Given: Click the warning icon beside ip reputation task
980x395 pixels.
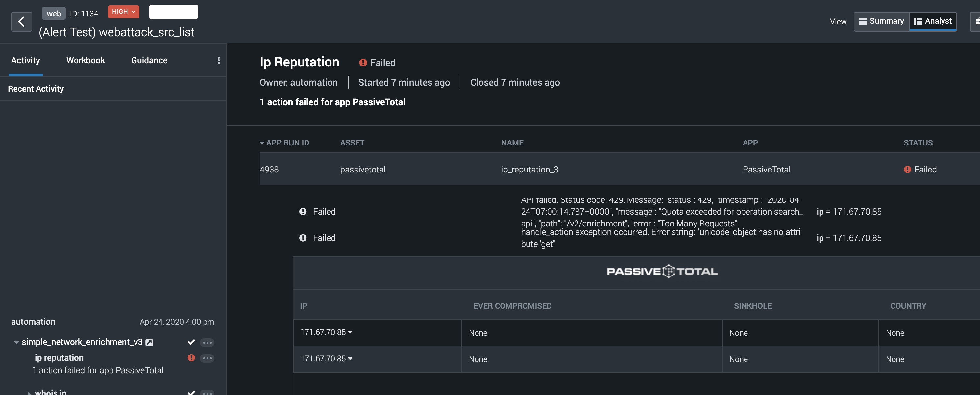Looking at the screenshot, I should [191, 358].
